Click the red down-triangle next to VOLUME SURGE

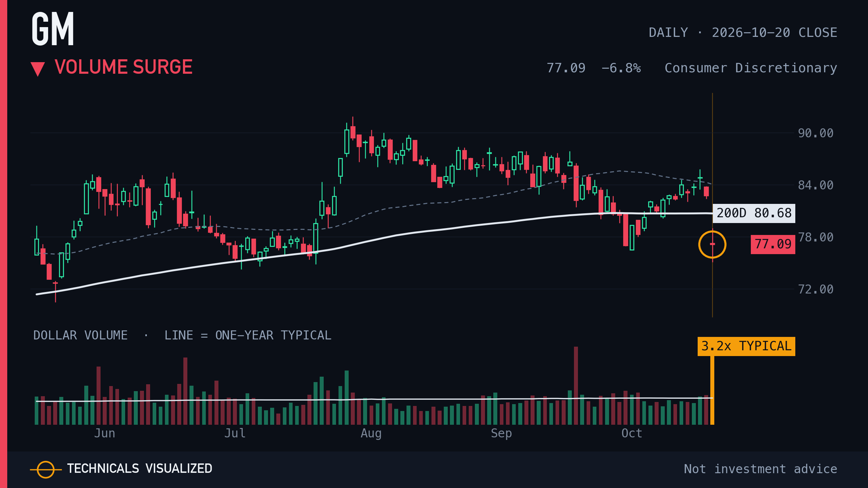[x=38, y=69]
